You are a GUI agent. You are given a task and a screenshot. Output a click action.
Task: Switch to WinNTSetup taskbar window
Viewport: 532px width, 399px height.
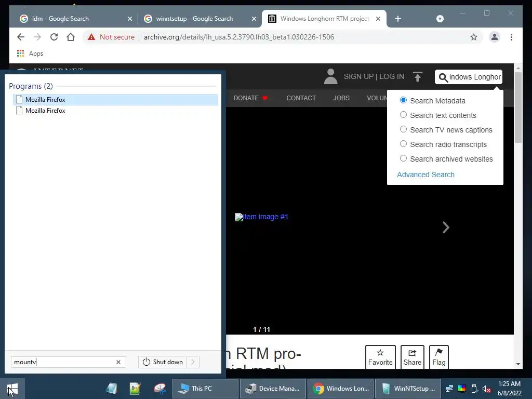[408, 389]
